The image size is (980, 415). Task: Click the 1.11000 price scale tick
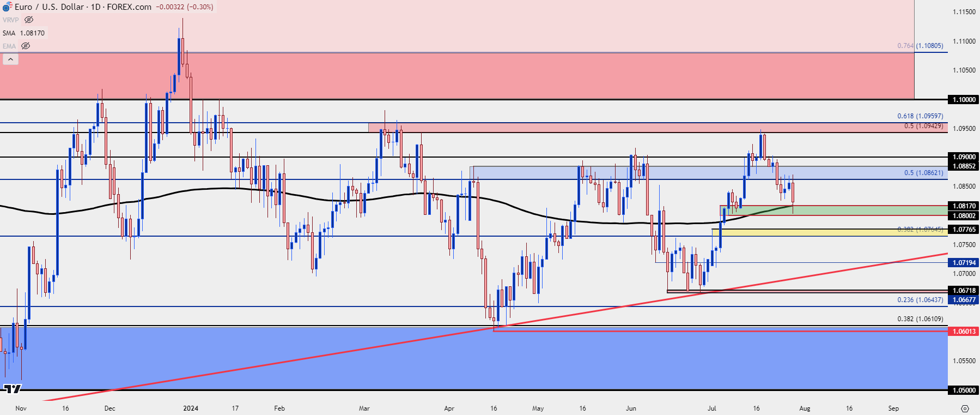coord(964,41)
